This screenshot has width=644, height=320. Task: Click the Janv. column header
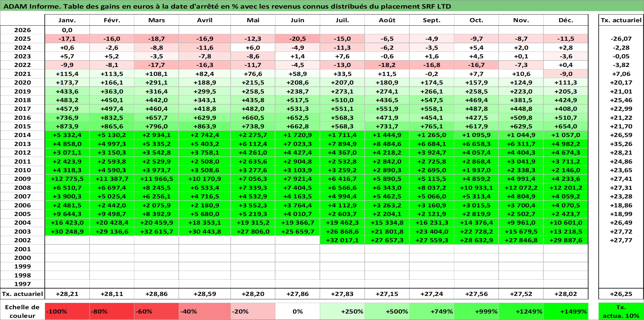pos(67,20)
